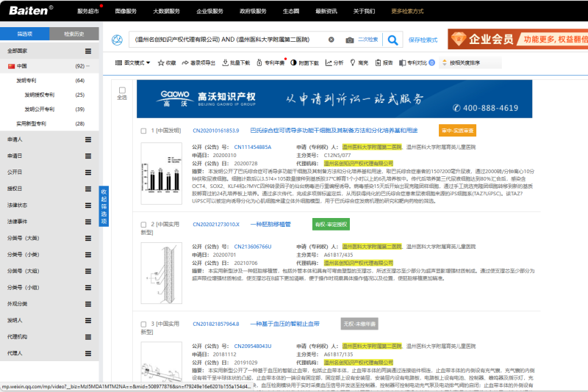Expand the 公开日 filter
Screen dimensions: 588x392
88,173
